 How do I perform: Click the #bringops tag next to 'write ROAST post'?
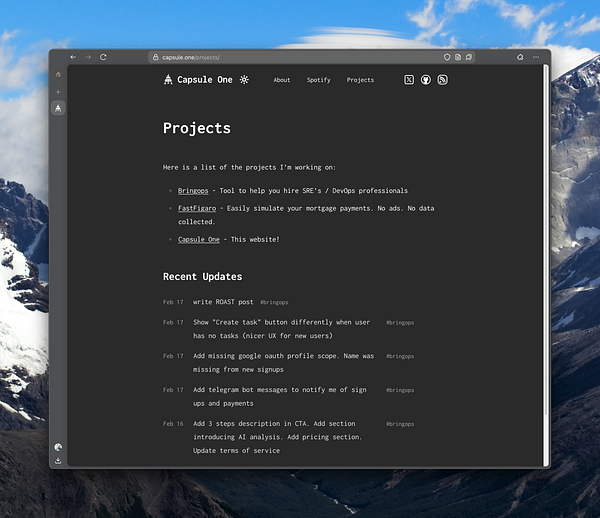274,302
